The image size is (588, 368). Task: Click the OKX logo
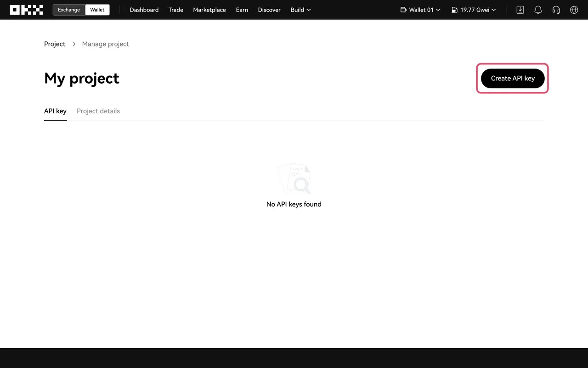[x=26, y=10]
